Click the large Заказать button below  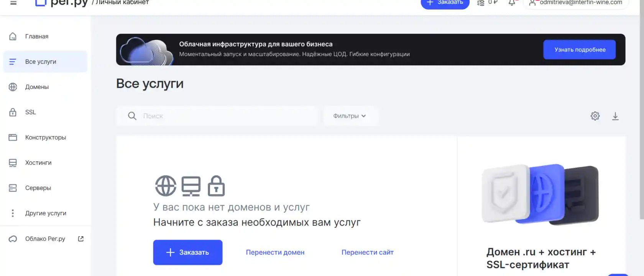pyautogui.click(x=188, y=252)
